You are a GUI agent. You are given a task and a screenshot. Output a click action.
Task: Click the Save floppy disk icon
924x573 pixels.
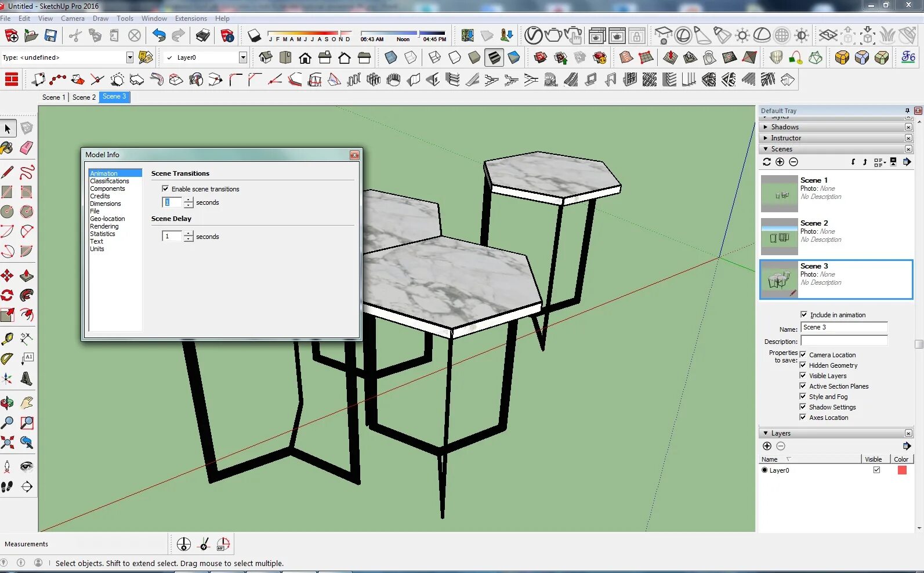click(50, 36)
